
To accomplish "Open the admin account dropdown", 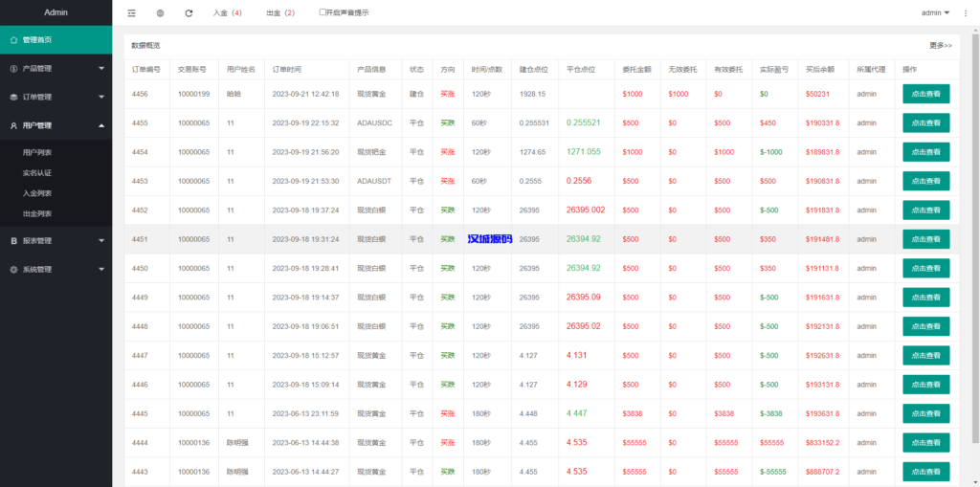I will click(935, 13).
